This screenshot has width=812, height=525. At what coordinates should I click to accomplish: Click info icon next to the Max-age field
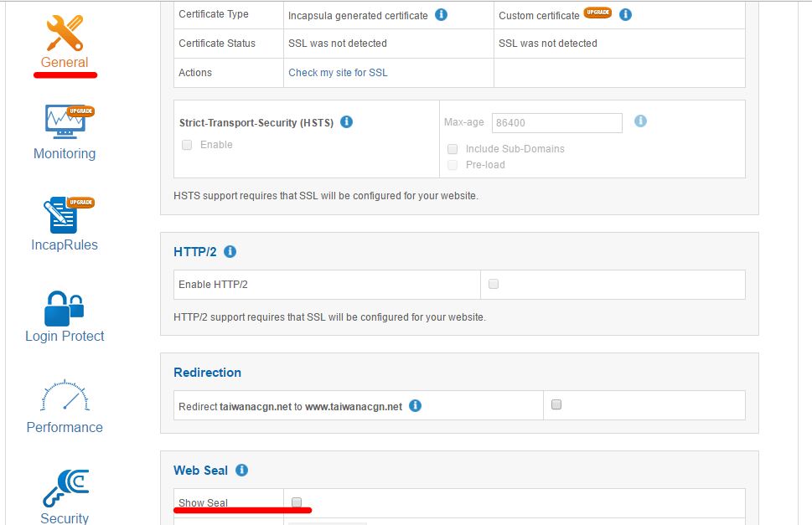(x=640, y=121)
